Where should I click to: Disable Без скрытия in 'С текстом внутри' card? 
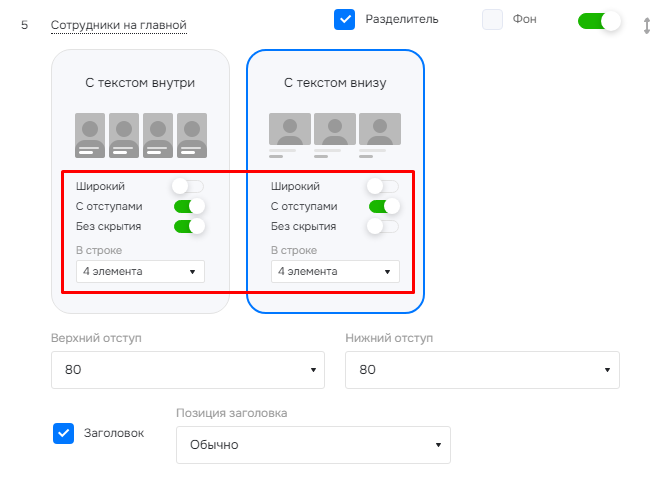188,226
